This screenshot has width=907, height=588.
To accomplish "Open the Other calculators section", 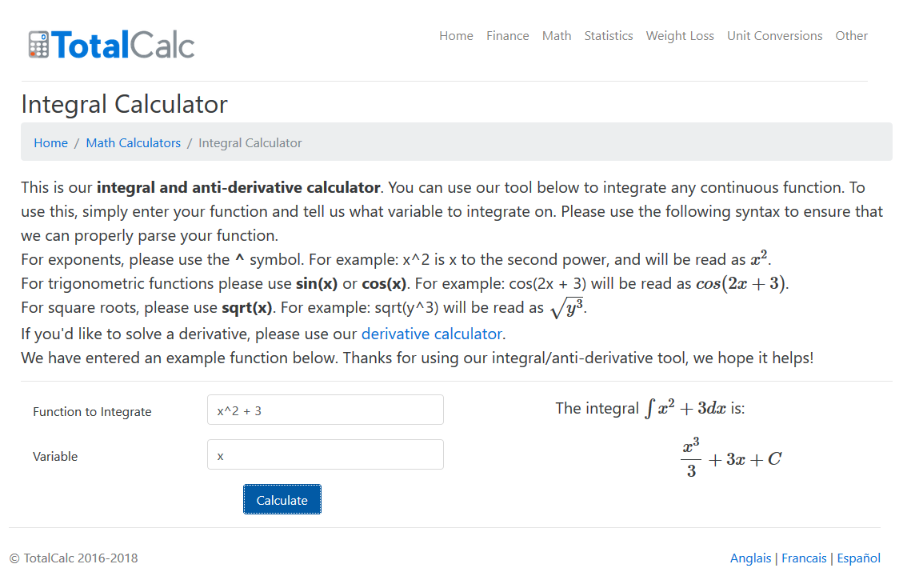I will click(851, 35).
